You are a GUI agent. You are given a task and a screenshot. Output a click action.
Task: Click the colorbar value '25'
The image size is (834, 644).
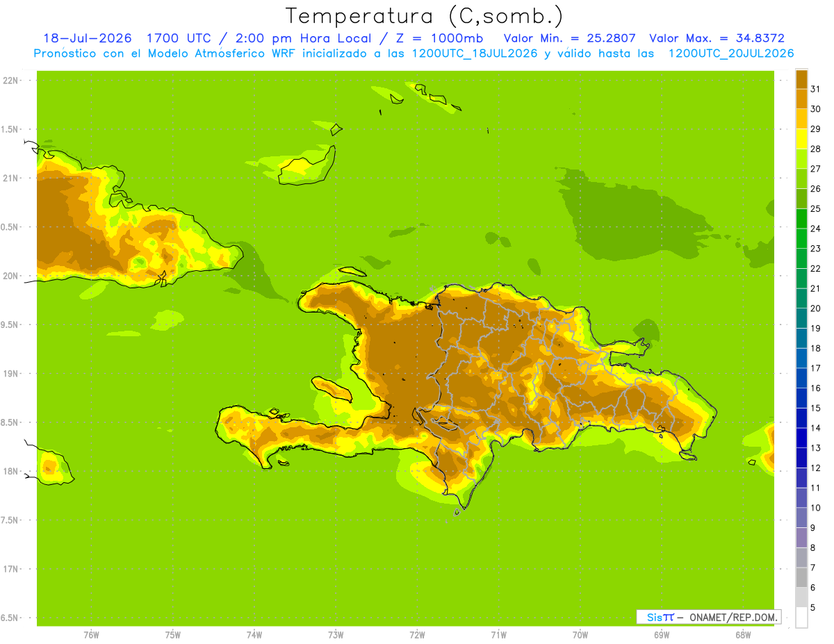[815, 208]
